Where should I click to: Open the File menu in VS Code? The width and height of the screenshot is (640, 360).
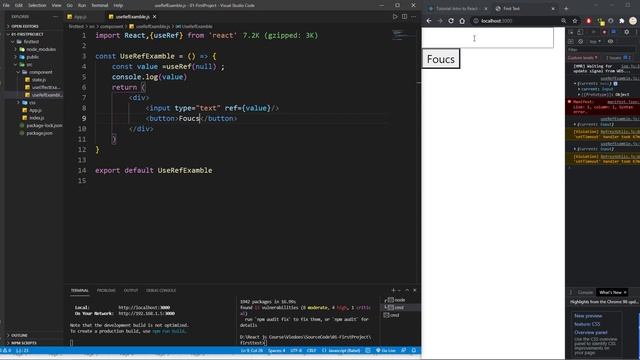6,5
